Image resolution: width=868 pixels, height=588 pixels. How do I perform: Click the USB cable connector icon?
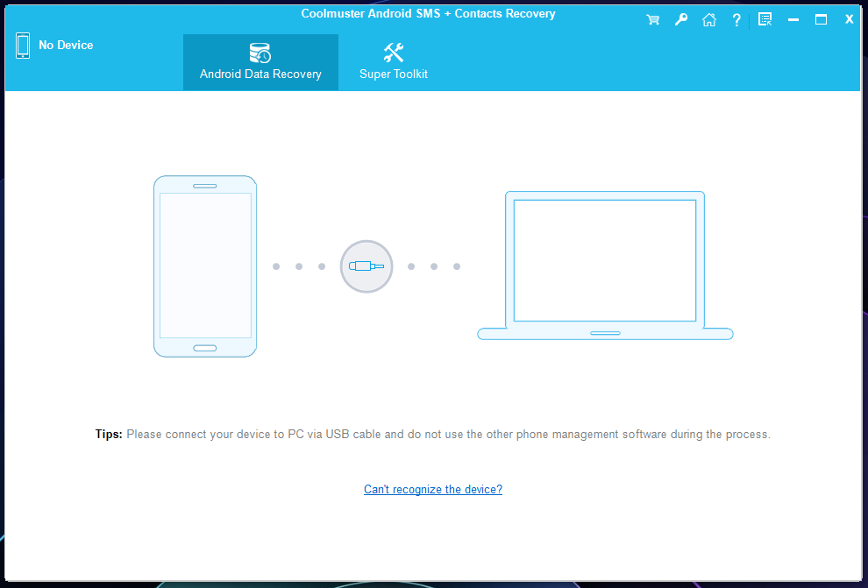point(366,266)
